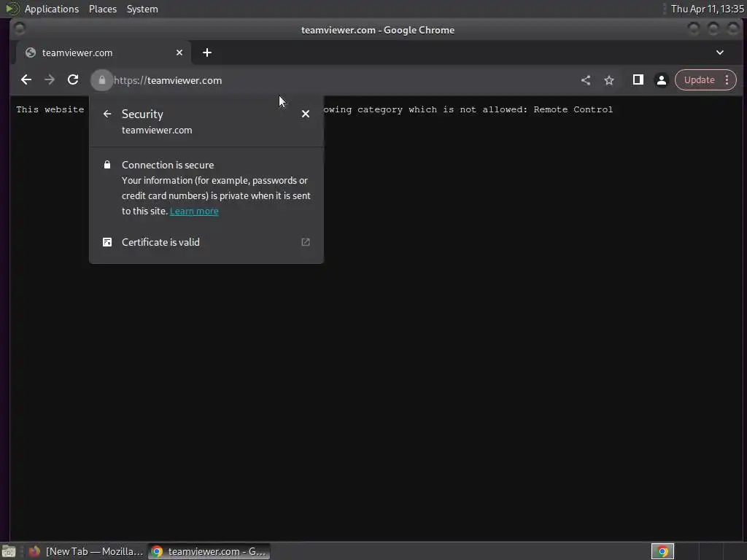
Task: Click Connection is secure text
Action: coord(168,165)
